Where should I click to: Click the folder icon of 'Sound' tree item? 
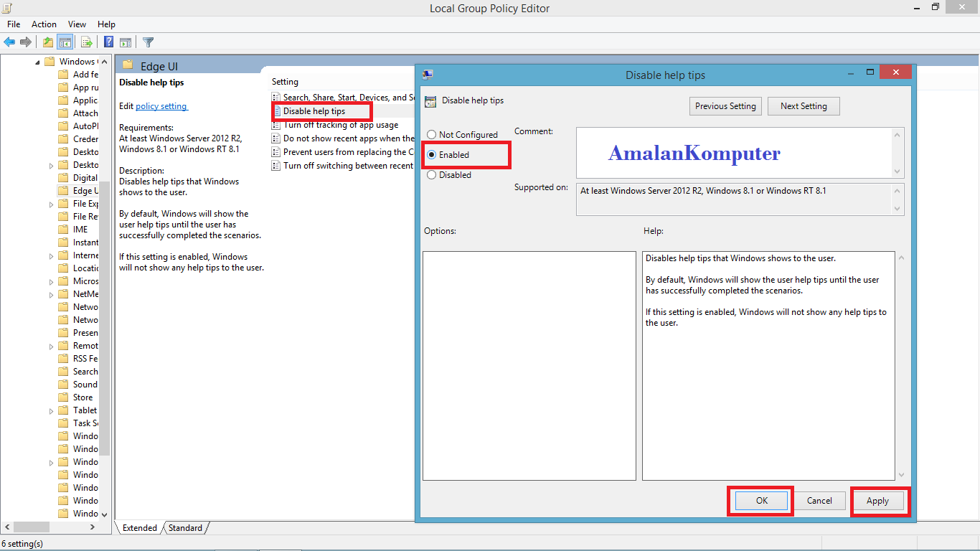(63, 384)
